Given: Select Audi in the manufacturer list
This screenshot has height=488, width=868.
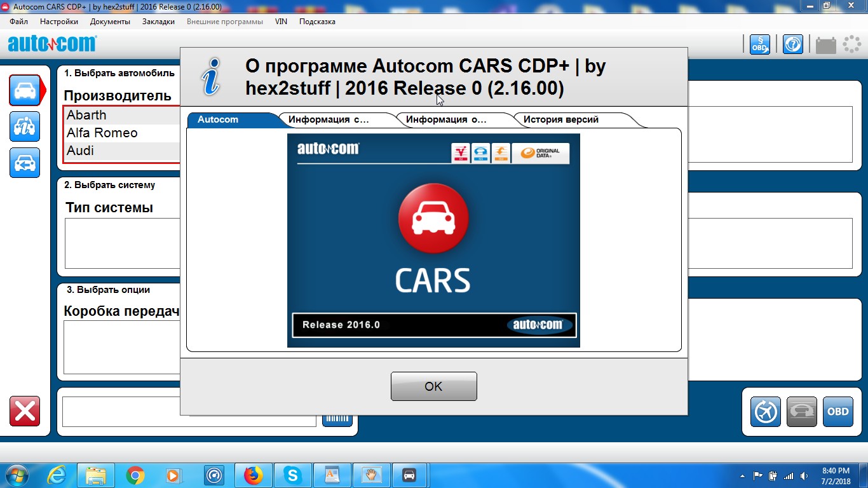Looking at the screenshot, I should click(122, 151).
